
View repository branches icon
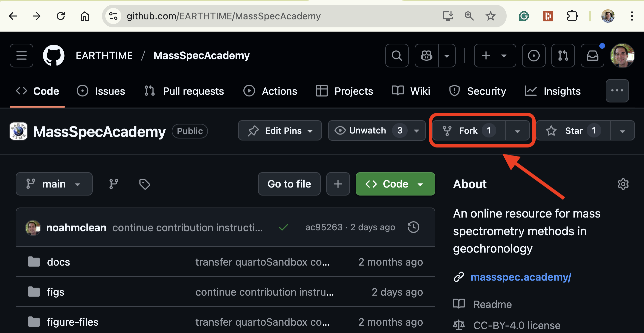click(x=114, y=184)
